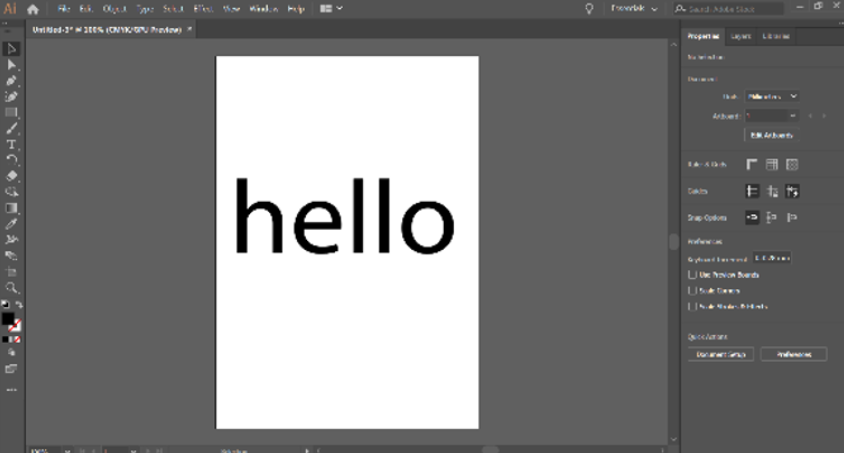Select the Type tool
The image size is (844, 453).
pyautogui.click(x=11, y=145)
